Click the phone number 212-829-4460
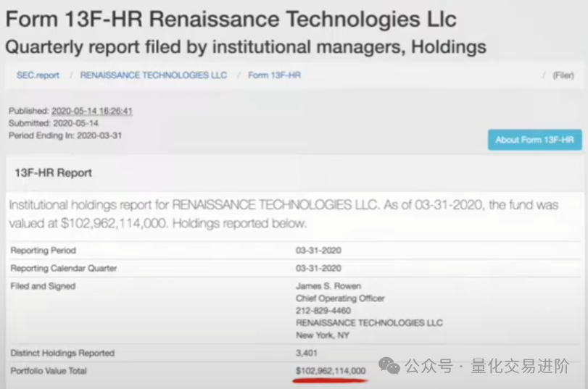This screenshot has height=389, width=588. [323, 311]
